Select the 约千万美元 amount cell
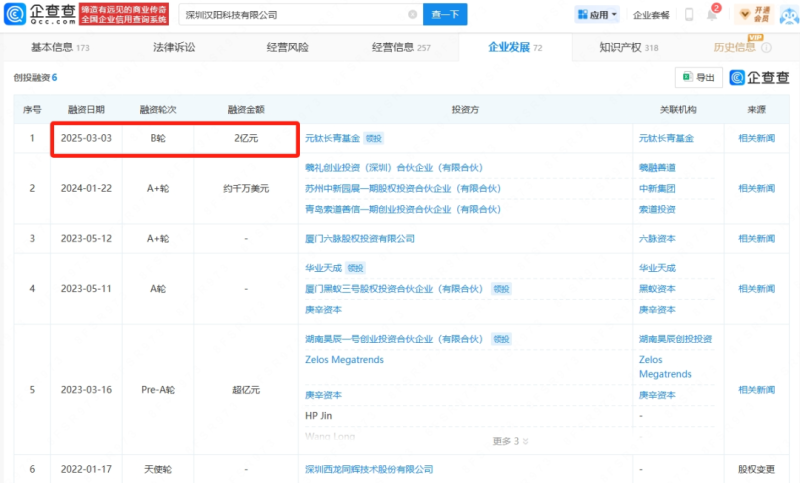 point(246,188)
